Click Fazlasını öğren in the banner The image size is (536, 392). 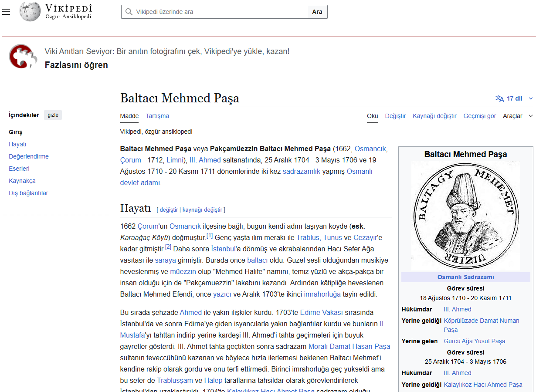[x=76, y=65]
